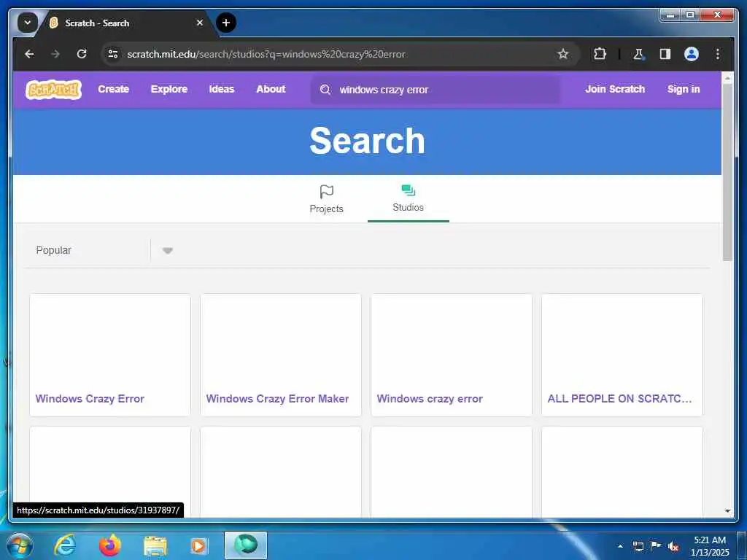Open the browser extensions puzzle icon
Screen dimensions: 747x560
pyautogui.click(x=600, y=54)
